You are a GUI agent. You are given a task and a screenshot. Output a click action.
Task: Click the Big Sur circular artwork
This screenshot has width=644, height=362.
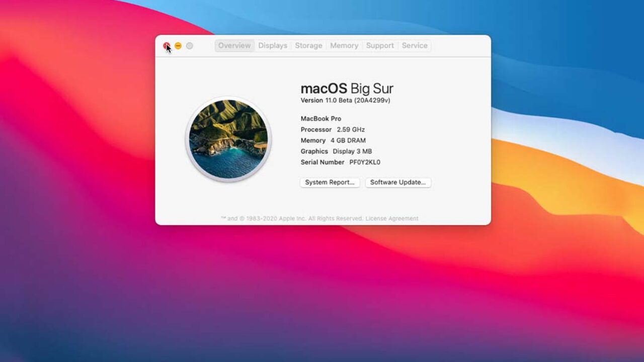click(228, 139)
